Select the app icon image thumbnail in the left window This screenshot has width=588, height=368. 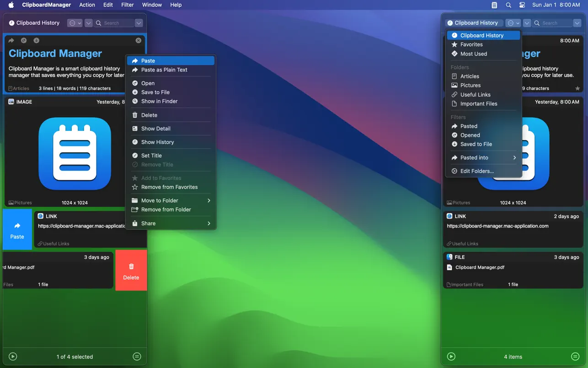75,153
